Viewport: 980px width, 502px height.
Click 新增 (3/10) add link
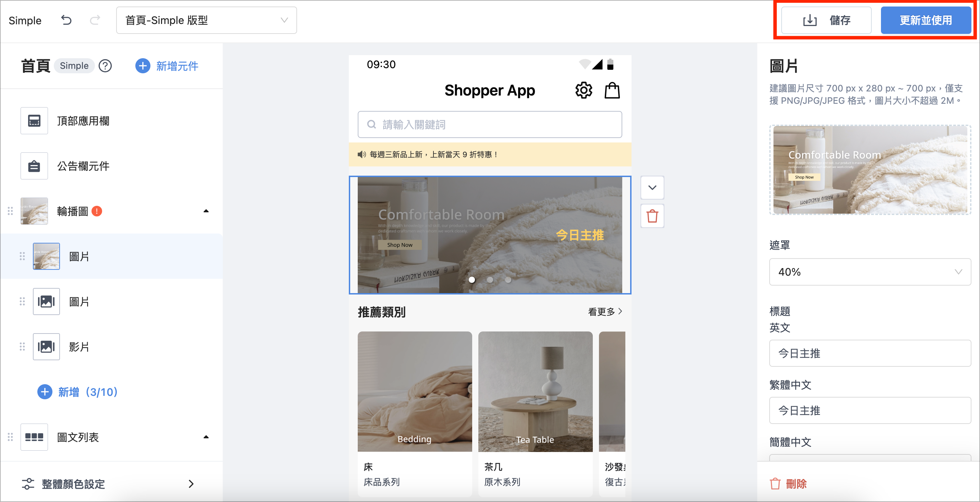[77, 392]
